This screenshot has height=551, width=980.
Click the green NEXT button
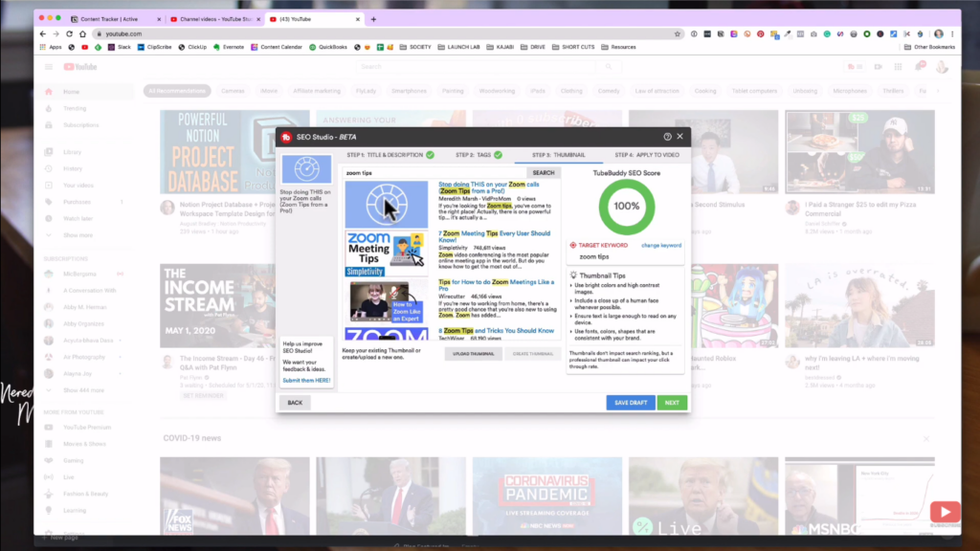tap(672, 403)
